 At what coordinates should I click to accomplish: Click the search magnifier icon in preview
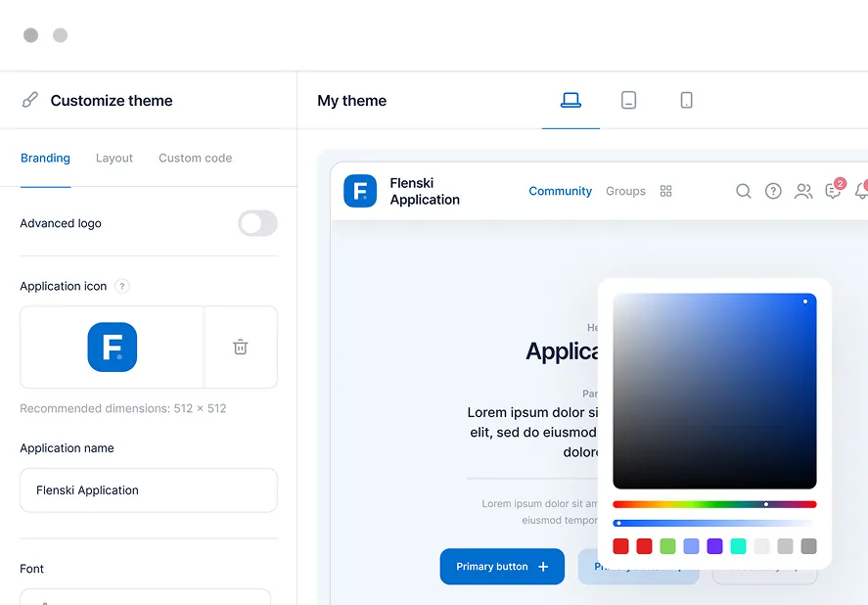(744, 191)
